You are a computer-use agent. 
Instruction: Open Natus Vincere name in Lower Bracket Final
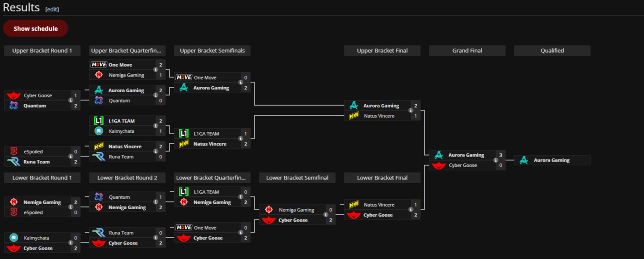(379, 205)
